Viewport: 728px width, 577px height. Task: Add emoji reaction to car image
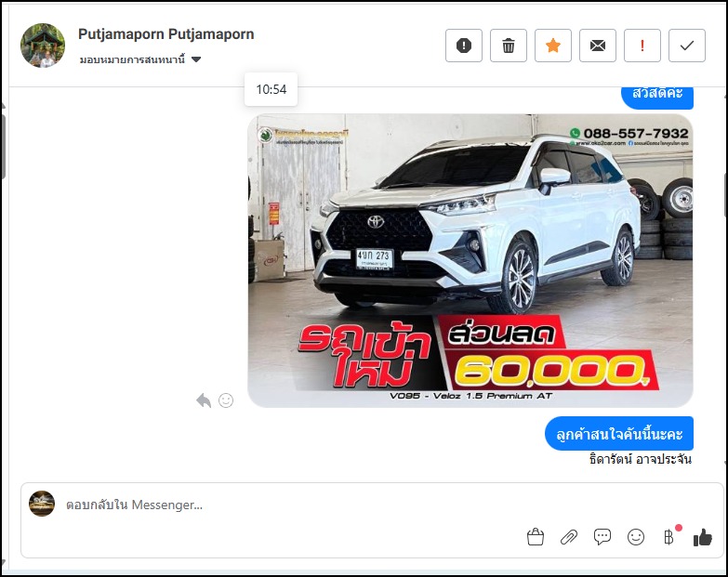click(226, 400)
